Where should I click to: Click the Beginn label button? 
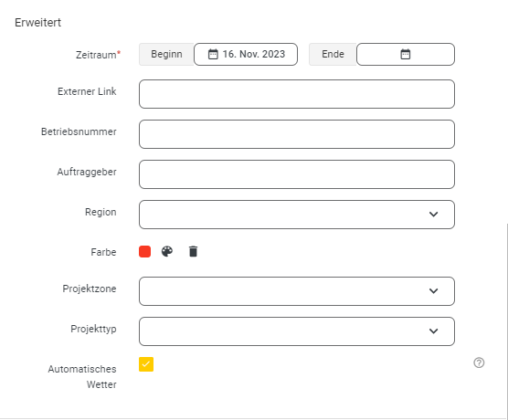[166, 55]
